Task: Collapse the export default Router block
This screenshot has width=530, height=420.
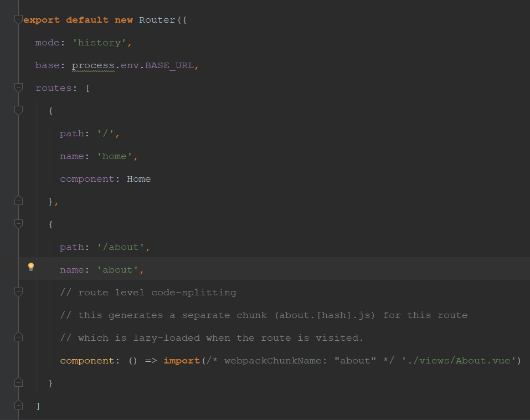Action: pyautogui.click(x=18, y=20)
